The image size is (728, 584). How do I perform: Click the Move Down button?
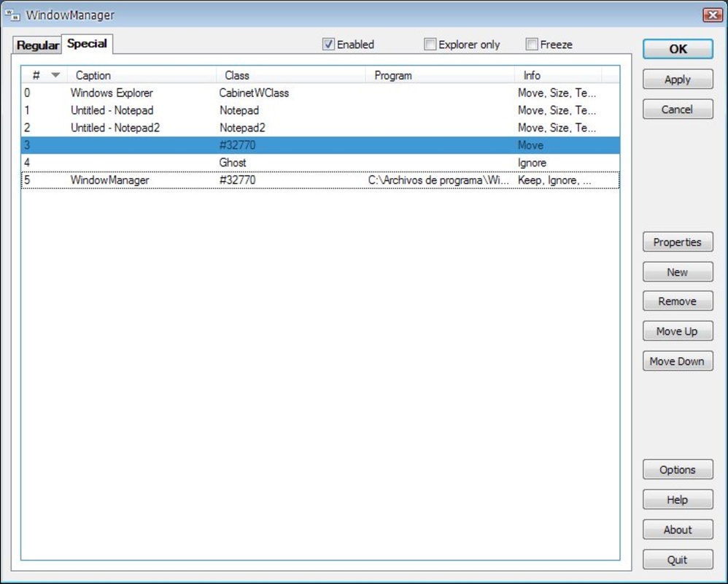click(x=677, y=361)
